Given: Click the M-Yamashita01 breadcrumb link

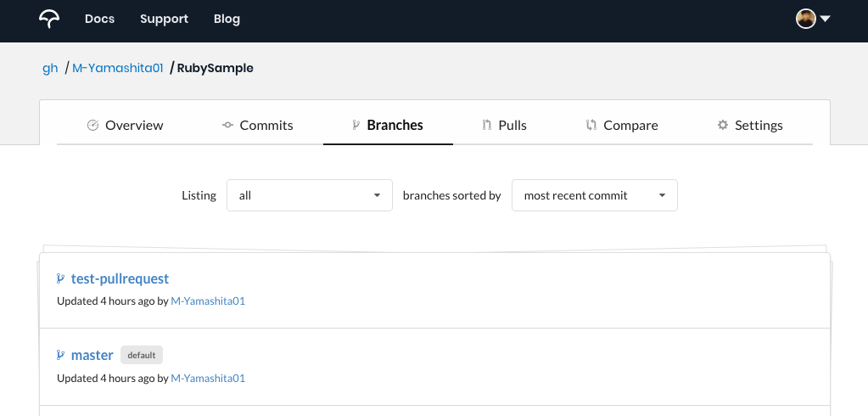Looking at the screenshot, I should tap(118, 68).
